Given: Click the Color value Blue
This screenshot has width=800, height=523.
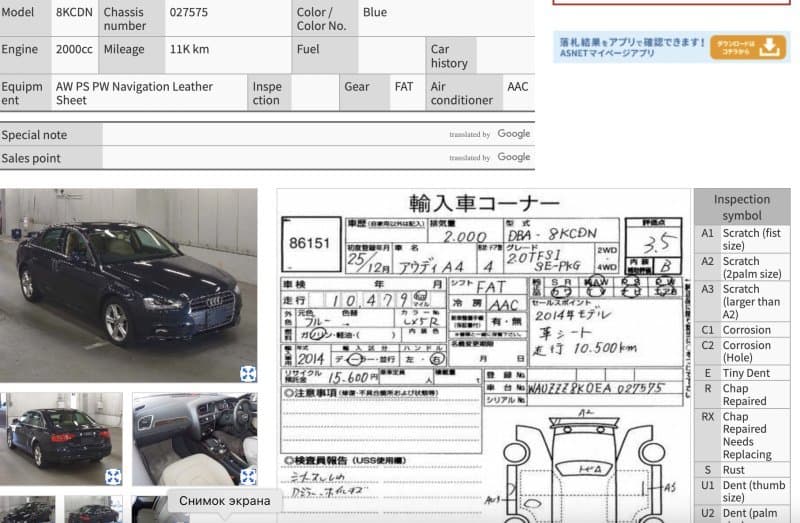Looking at the screenshot, I should click(375, 12).
